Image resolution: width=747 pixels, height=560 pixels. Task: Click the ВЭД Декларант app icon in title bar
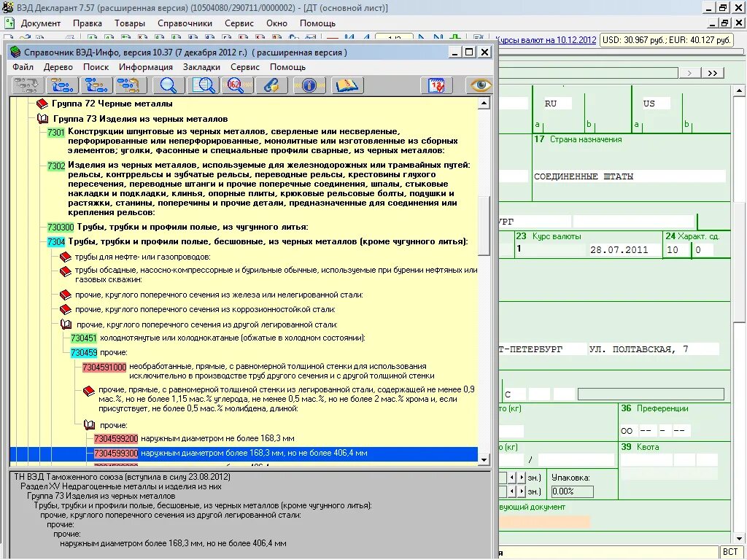coord(7,7)
